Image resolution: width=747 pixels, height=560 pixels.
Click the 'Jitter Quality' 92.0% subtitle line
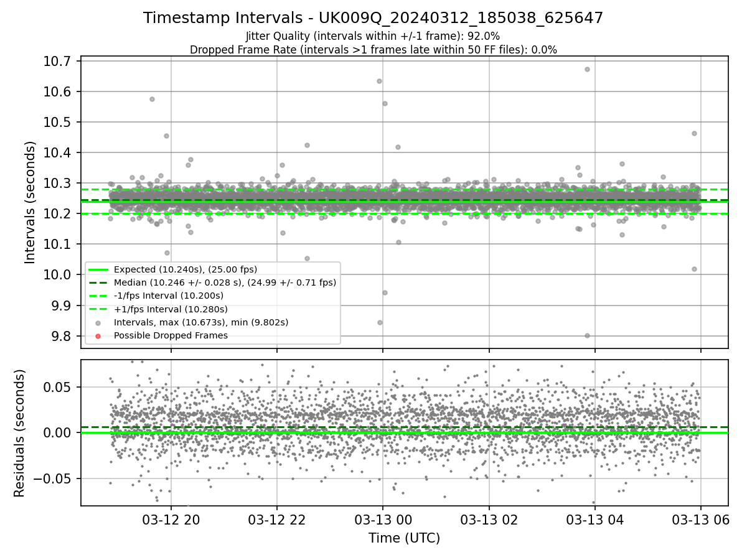coord(374,37)
